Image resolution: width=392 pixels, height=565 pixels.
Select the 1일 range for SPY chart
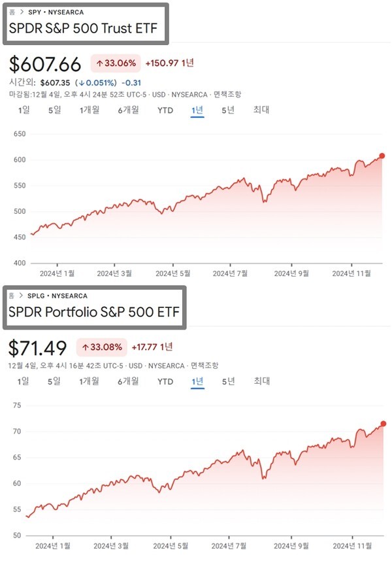24,110
